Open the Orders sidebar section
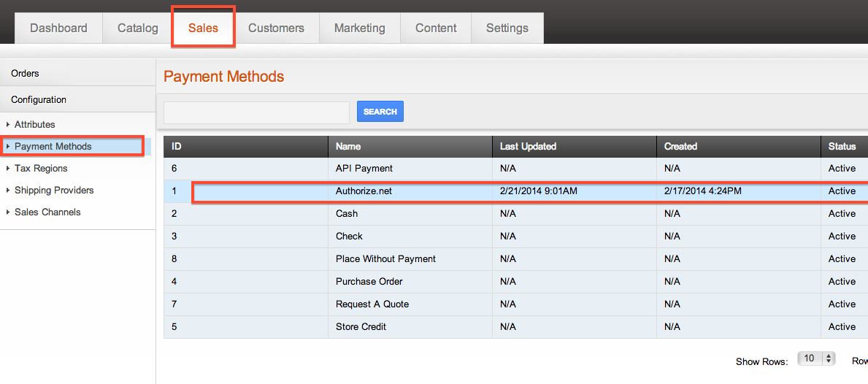This screenshot has height=384, width=868. point(77,73)
